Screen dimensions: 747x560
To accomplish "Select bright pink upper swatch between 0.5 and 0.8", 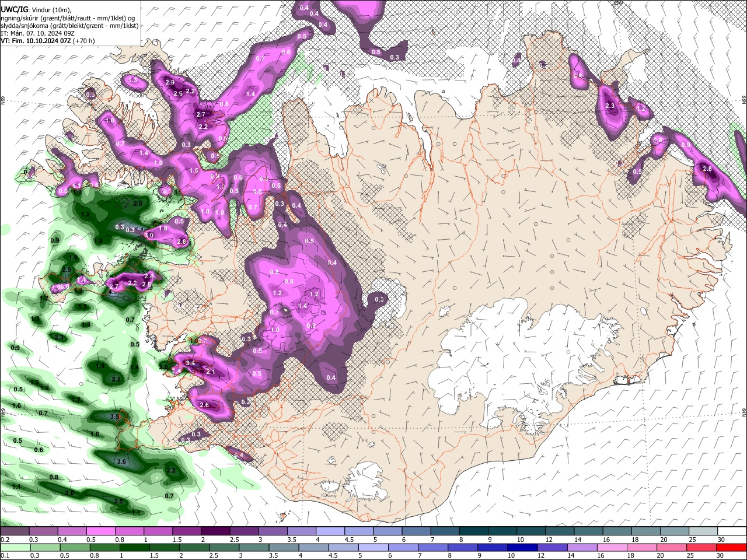I will (100, 531).
